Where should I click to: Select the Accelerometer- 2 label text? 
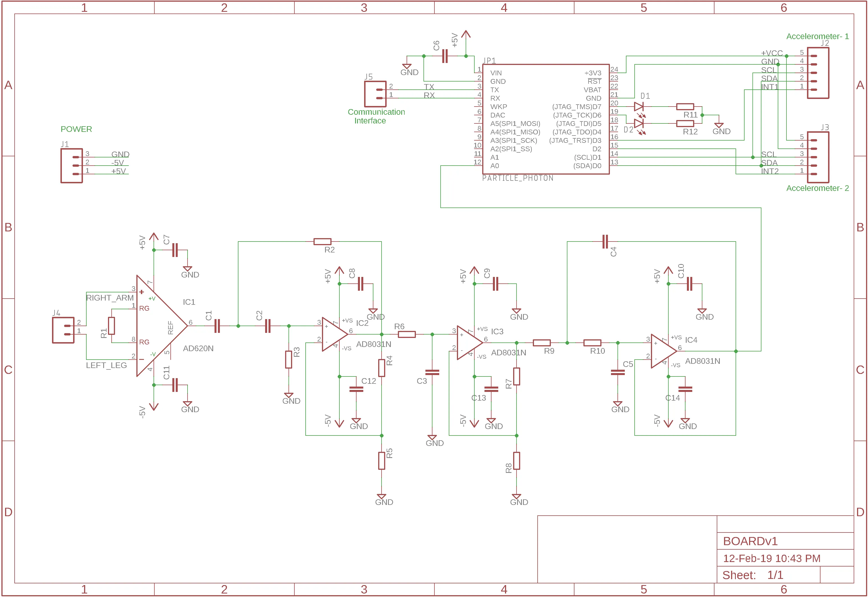(x=818, y=188)
